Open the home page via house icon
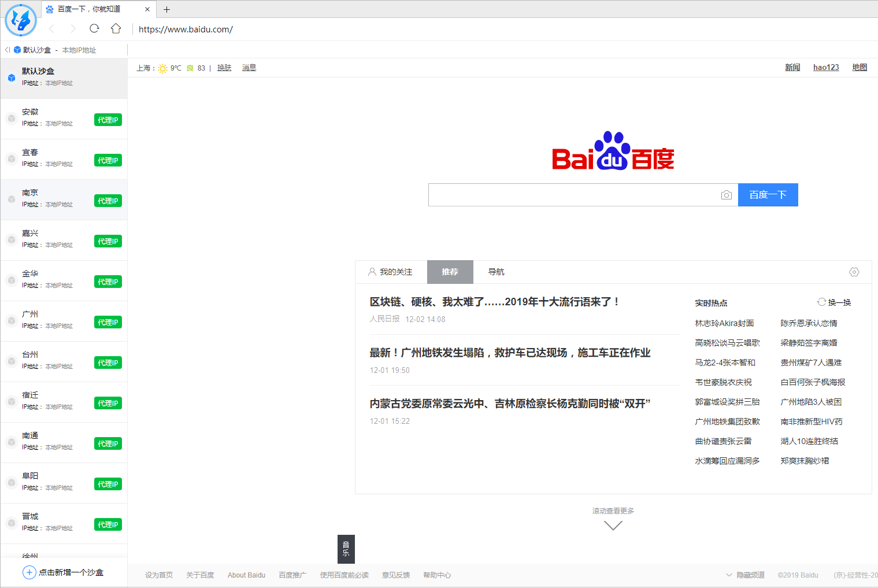The width and height of the screenshot is (878, 588). (116, 28)
